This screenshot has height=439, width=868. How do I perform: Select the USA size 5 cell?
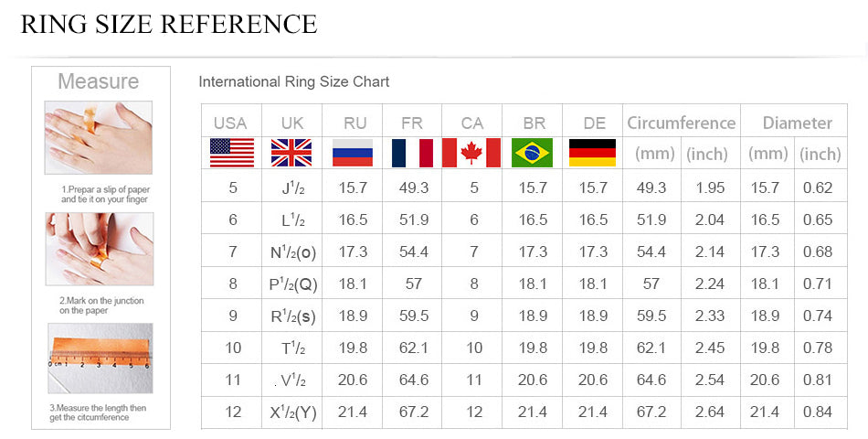[x=233, y=187]
